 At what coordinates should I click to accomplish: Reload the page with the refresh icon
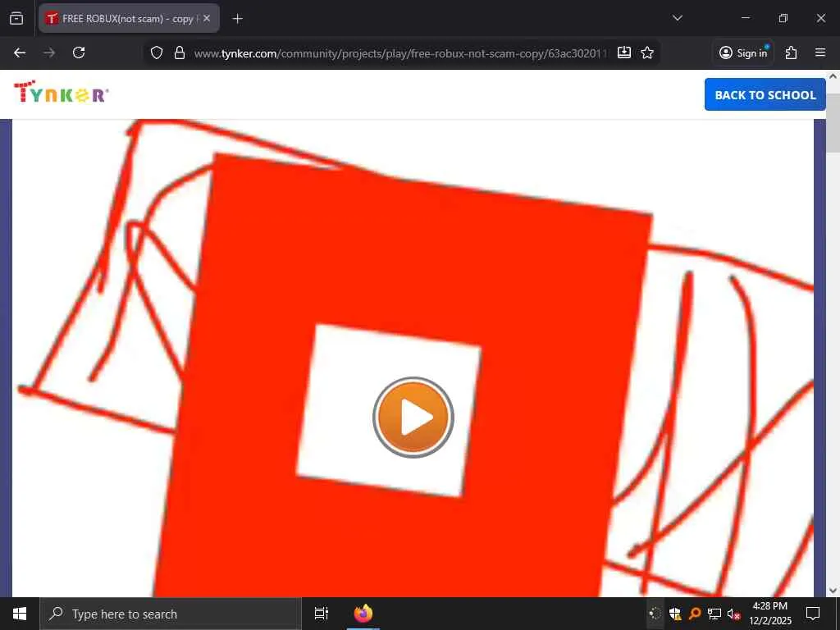[x=79, y=52]
